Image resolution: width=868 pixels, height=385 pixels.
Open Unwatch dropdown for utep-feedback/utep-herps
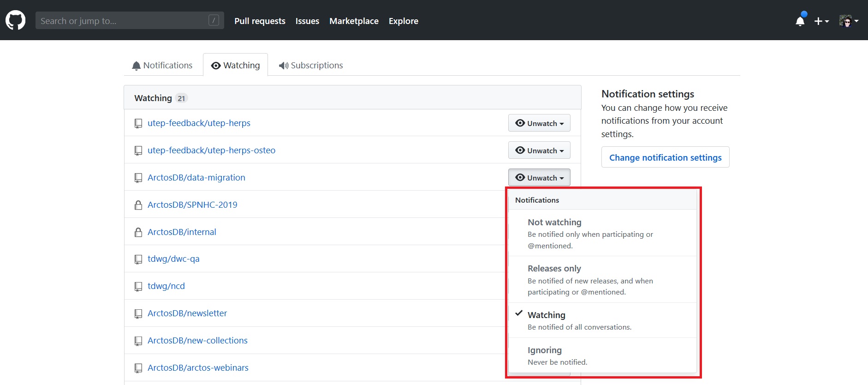539,123
